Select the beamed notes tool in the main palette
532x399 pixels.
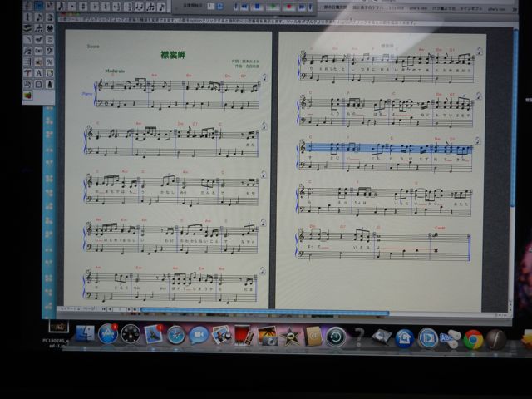(x=39, y=28)
